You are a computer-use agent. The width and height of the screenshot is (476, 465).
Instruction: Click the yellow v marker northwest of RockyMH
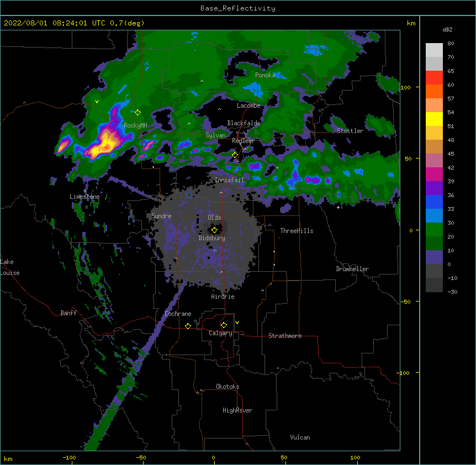click(x=97, y=102)
